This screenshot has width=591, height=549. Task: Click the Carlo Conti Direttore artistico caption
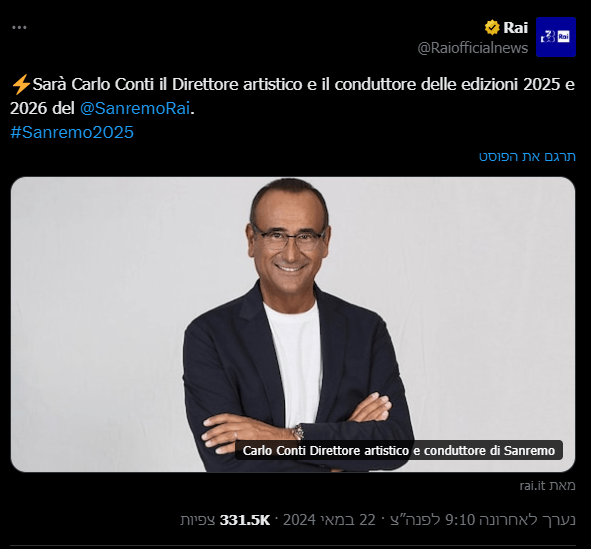pos(399,450)
